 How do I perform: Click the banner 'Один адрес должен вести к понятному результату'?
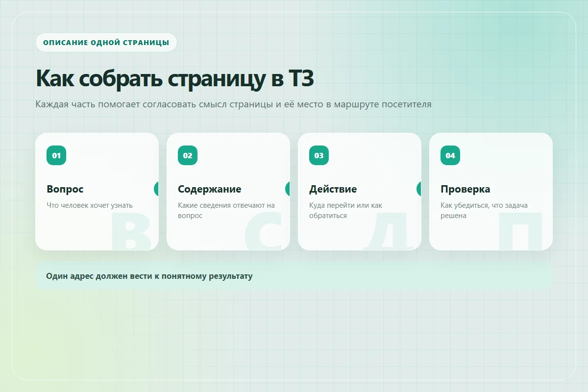(294, 276)
